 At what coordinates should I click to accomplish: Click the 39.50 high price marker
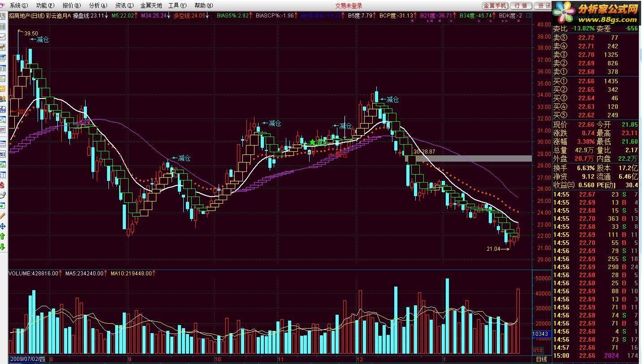point(31,34)
